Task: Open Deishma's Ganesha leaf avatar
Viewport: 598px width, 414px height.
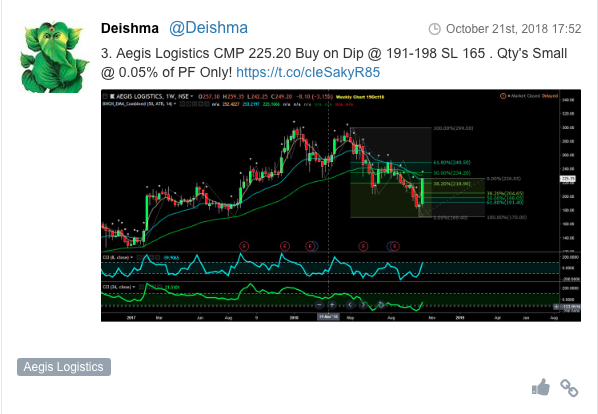Action: tap(54, 57)
